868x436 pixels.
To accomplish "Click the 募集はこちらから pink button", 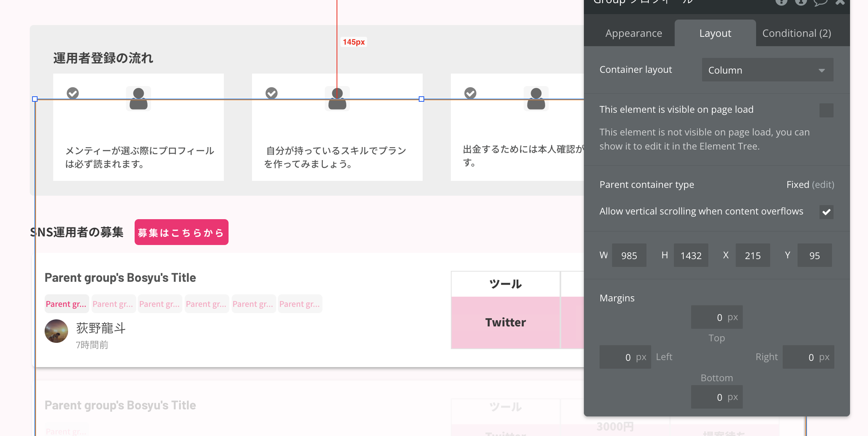I will click(x=181, y=232).
